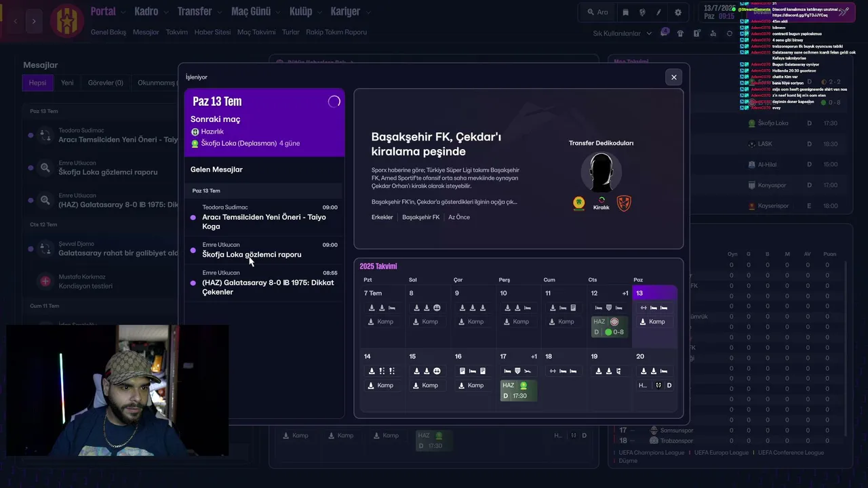868x488 pixels.
Task: Click the loading spinner on Paz 13 Tem card
Action: [x=334, y=102]
